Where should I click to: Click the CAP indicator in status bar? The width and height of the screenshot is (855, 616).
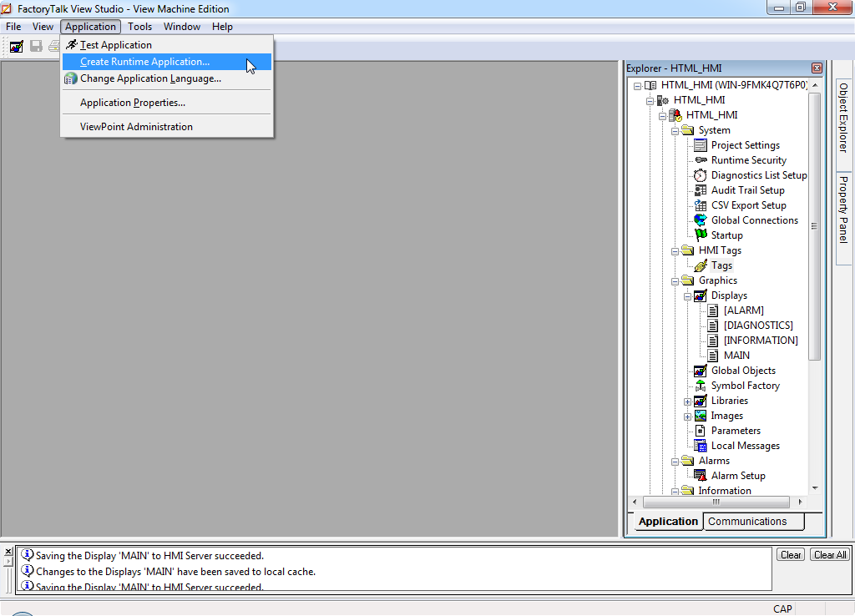pos(782,609)
